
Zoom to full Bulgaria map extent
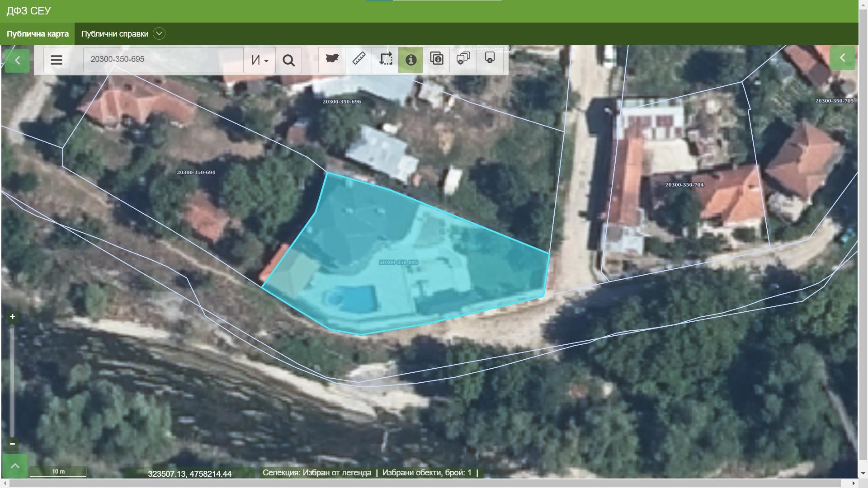coord(332,59)
